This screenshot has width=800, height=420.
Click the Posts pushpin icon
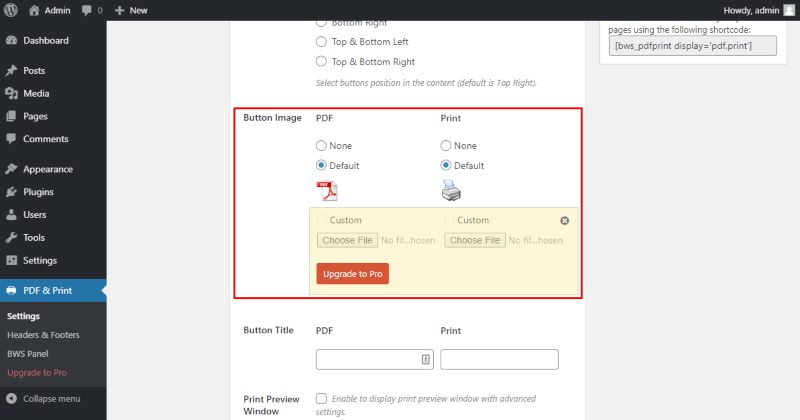[11, 70]
